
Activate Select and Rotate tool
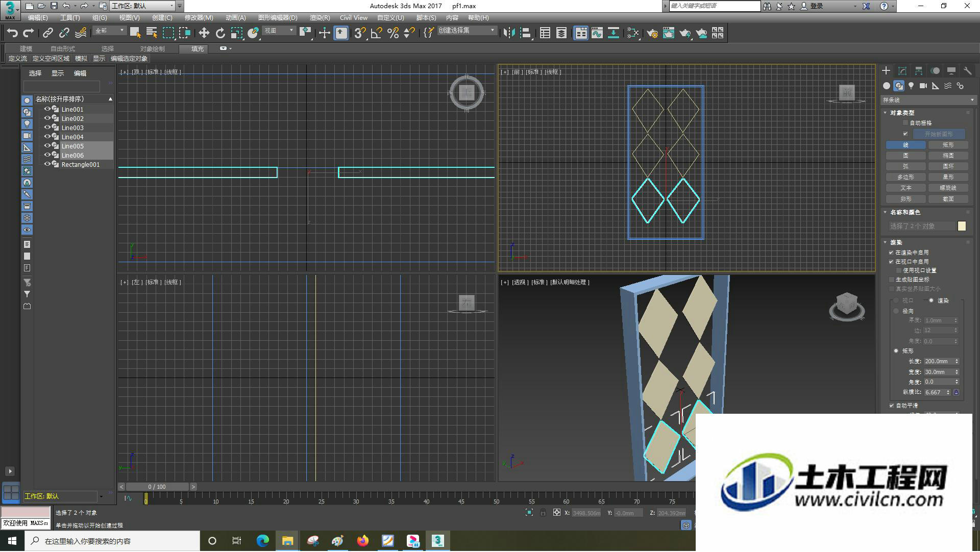tap(220, 33)
